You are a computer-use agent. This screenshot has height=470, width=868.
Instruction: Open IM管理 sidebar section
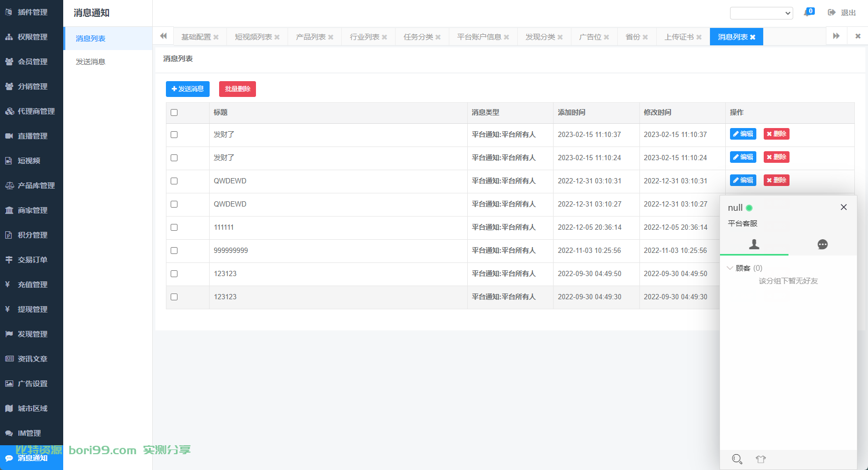(x=32, y=433)
